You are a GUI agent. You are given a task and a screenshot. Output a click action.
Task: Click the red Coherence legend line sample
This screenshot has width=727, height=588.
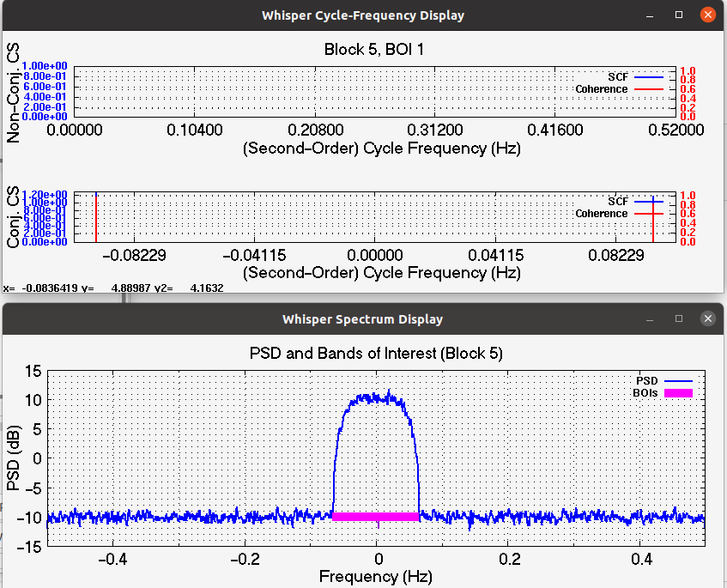pyautogui.click(x=648, y=88)
